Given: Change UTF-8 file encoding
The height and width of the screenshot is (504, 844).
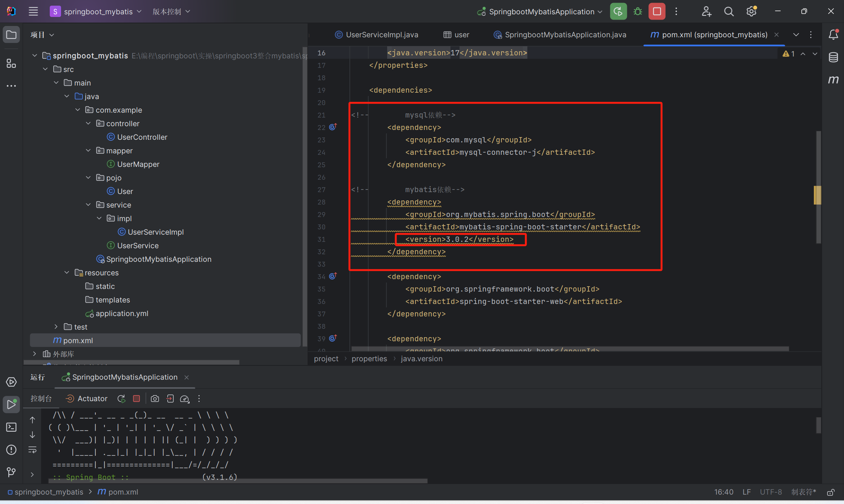Looking at the screenshot, I should (771, 492).
